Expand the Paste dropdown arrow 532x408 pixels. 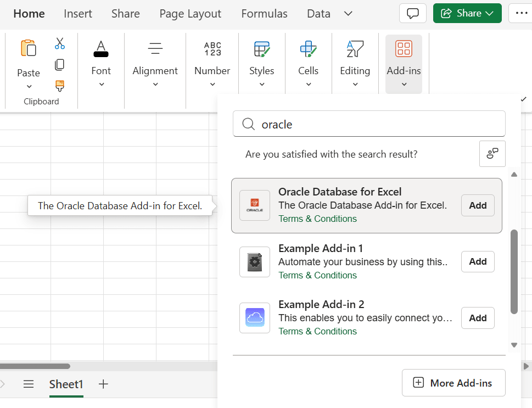click(29, 86)
